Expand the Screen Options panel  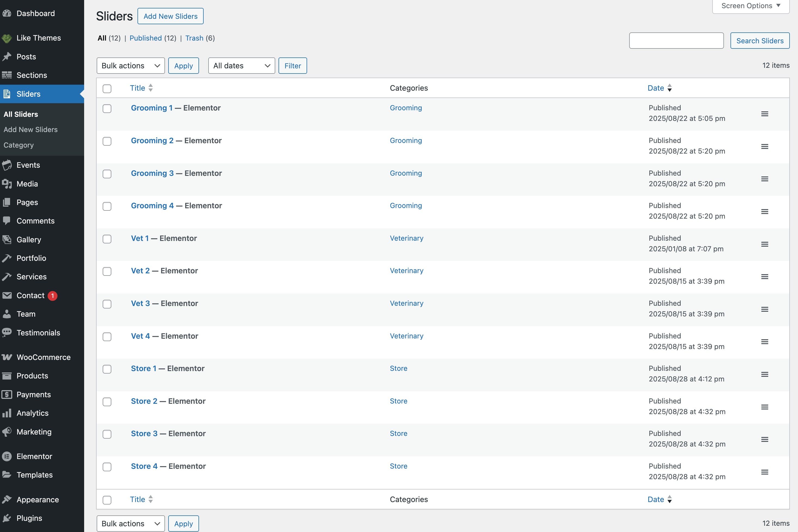(751, 6)
